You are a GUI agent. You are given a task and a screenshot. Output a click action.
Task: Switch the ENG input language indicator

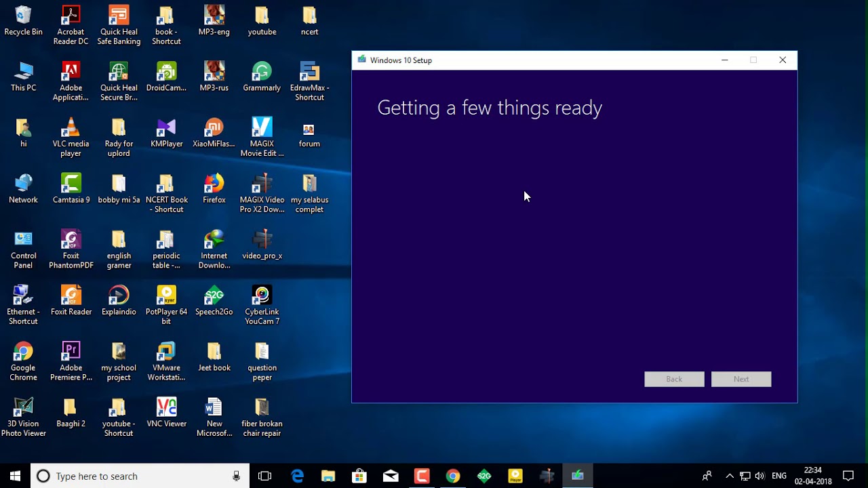[x=779, y=476]
